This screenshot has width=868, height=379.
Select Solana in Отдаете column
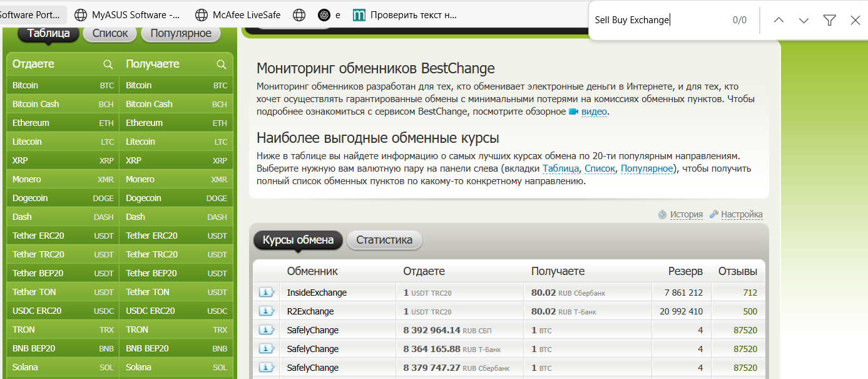click(63, 367)
